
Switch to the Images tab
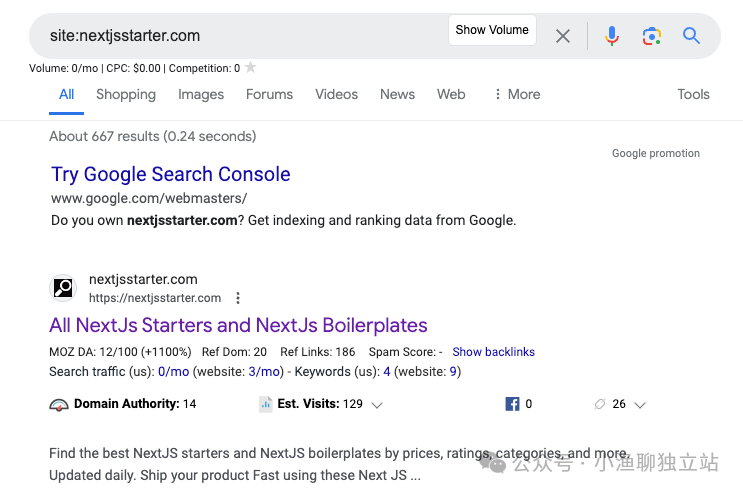(x=201, y=94)
